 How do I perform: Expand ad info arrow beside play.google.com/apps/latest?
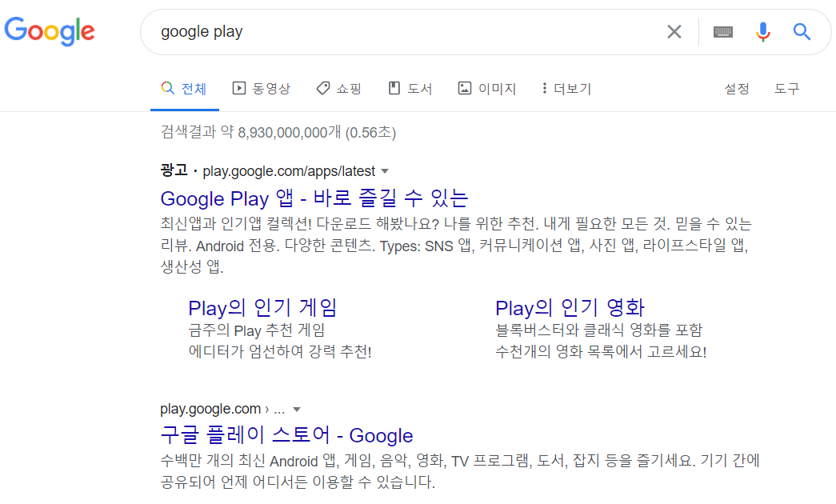tap(385, 171)
